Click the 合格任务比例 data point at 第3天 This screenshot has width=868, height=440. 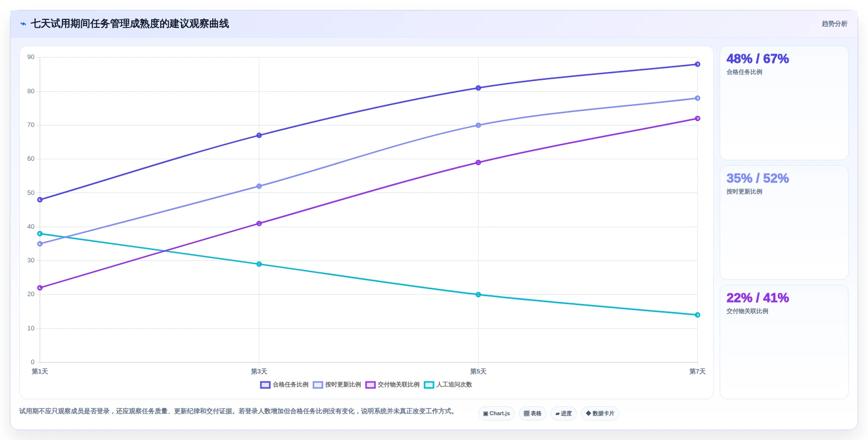pos(259,135)
